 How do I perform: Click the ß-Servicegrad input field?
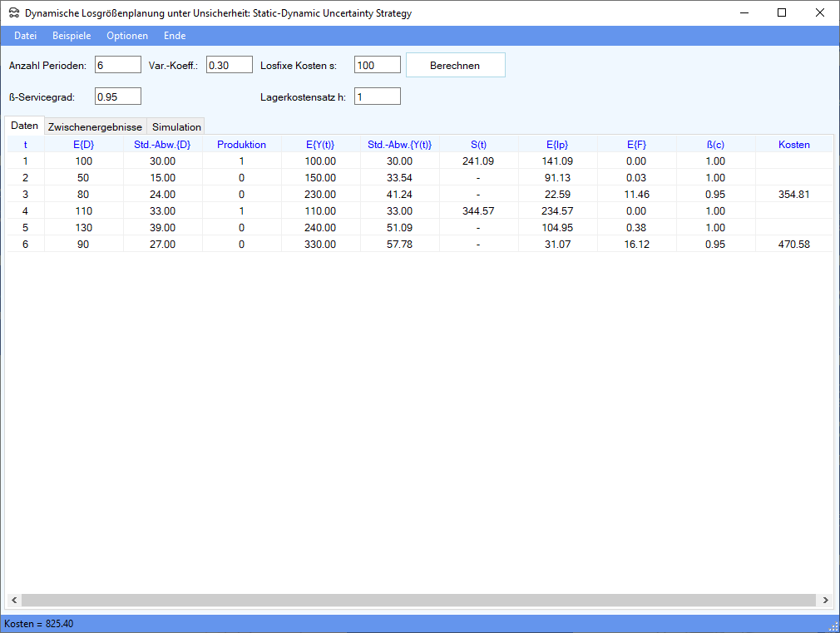click(x=118, y=96)
